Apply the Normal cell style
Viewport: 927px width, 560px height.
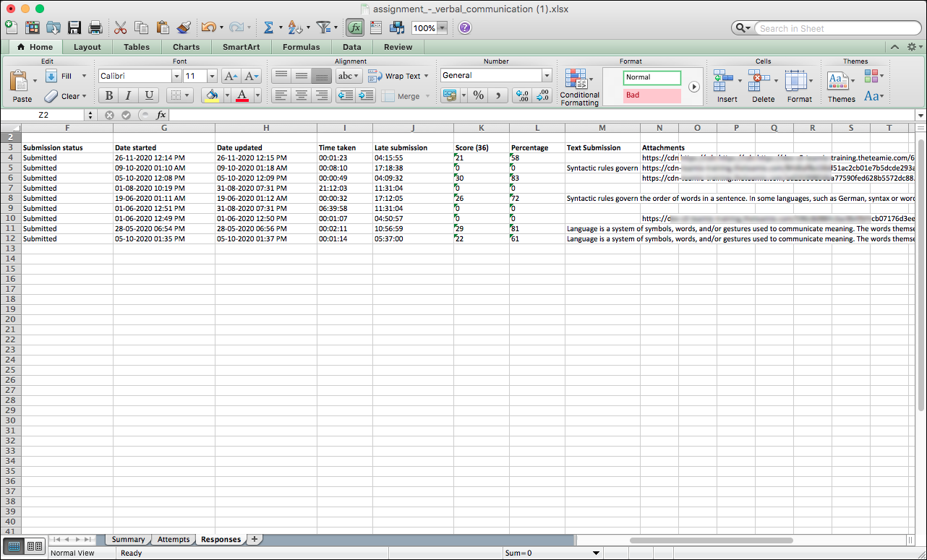pos(652,77)
